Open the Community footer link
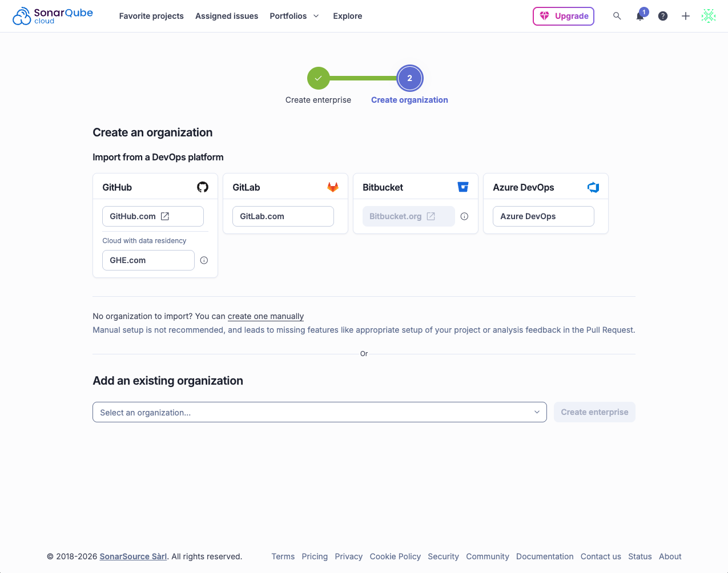The width and height of the screenshot is (728, 573). (488, 556)
